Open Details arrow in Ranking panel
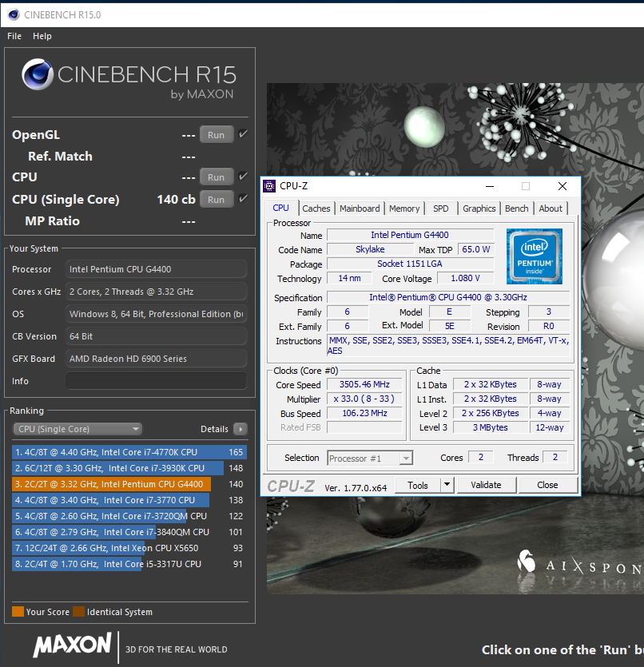644x667 pixels. tap(241, 429)
